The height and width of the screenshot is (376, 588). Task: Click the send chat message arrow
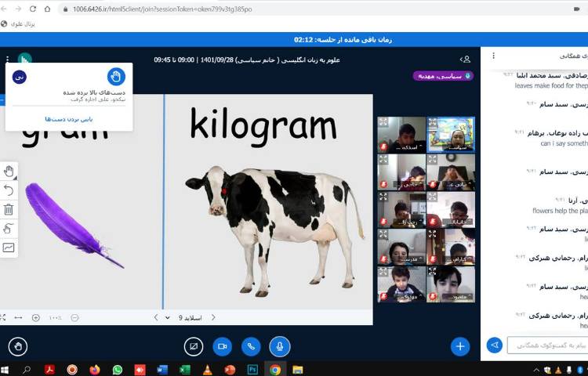tap(494, 345)
